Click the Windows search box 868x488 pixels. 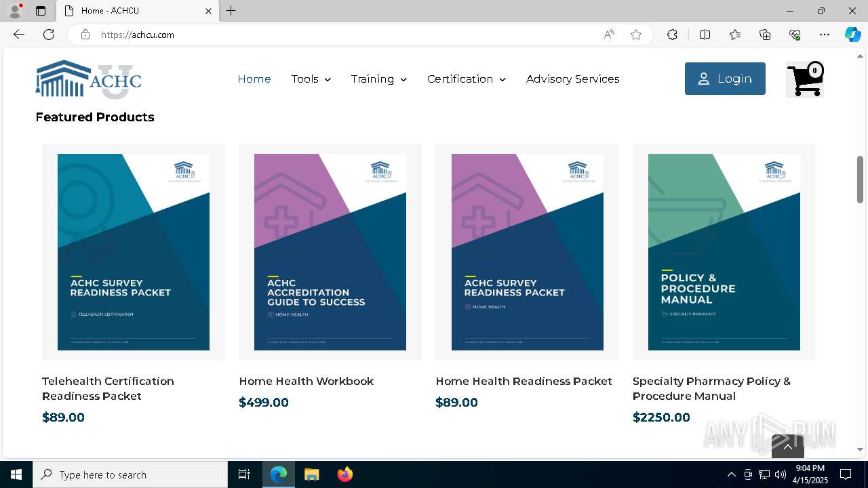(130, 474)
